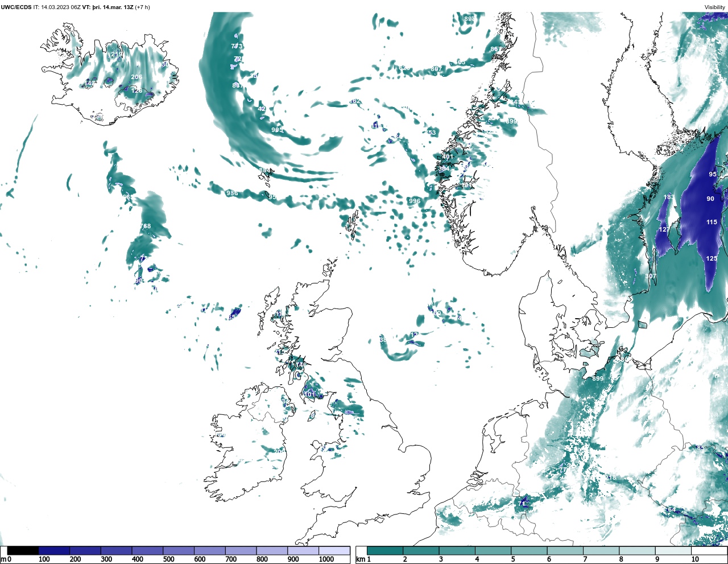This screenshot has height=564, width=728.
Task: Click the '90' value in the Baltic Sea
Action: [x=710, y=199]
